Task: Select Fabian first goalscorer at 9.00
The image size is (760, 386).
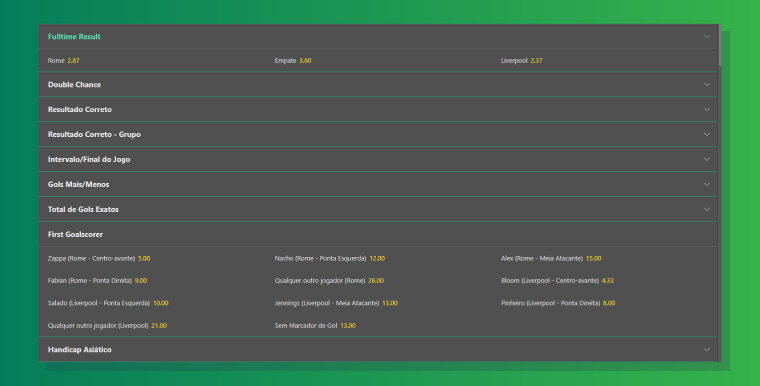Action: point(97,281)
